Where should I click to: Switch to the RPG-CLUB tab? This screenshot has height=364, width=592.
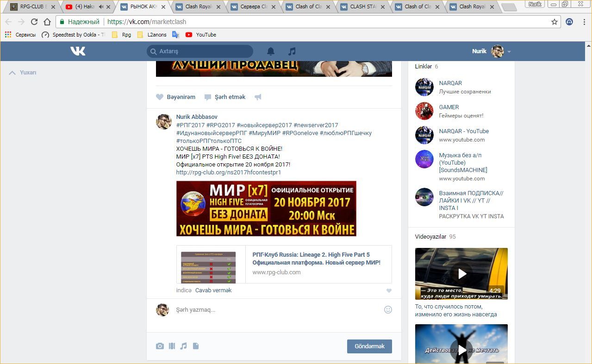(x=32, y=7)
